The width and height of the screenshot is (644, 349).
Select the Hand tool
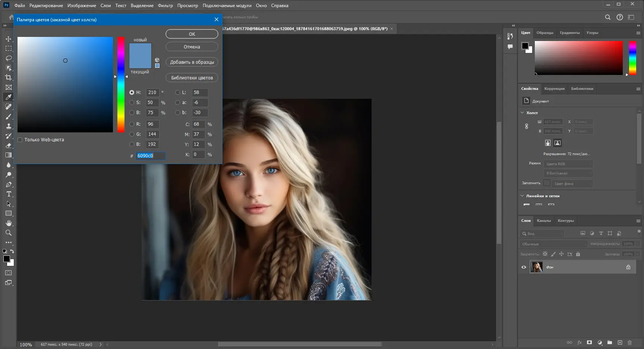(8, 223)
